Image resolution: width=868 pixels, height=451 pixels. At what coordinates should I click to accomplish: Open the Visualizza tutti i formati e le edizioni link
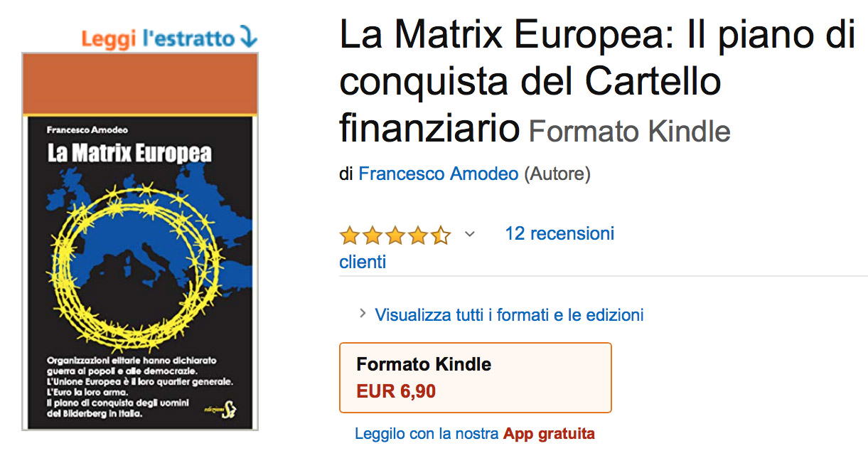[509, 314]
